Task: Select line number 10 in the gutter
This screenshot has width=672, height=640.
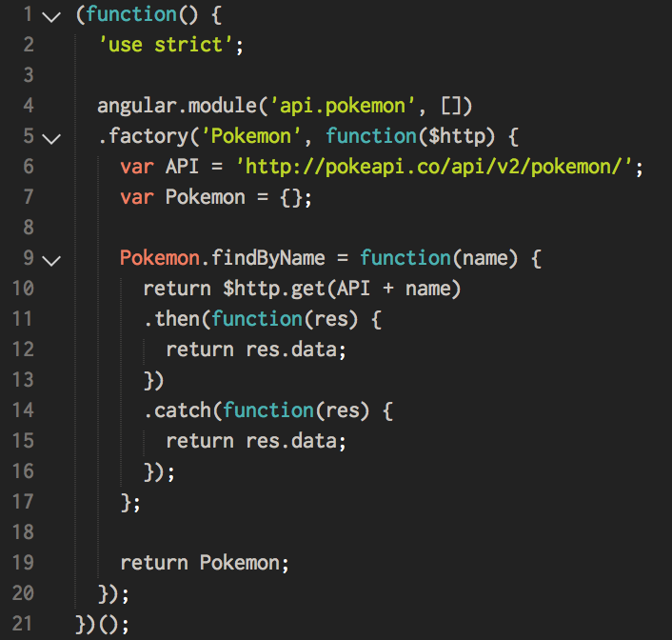Action: tap(23, 289)
